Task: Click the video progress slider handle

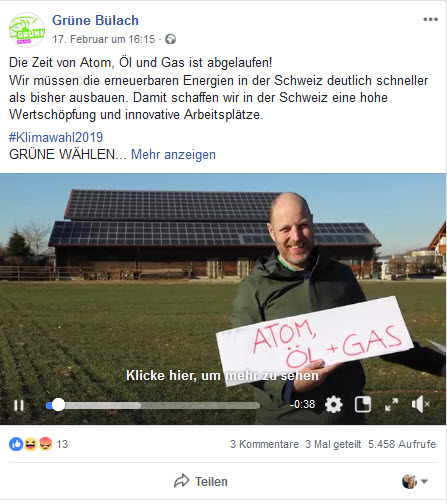Action: pos(58,405)
